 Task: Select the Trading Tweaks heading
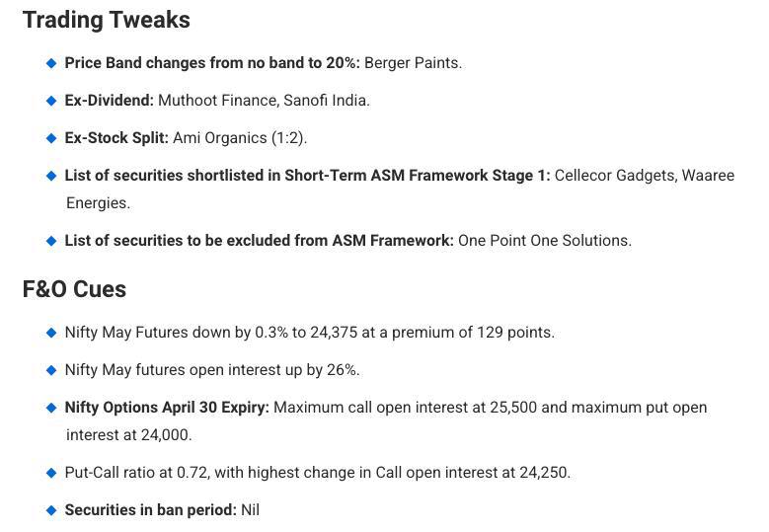point(107,20)
